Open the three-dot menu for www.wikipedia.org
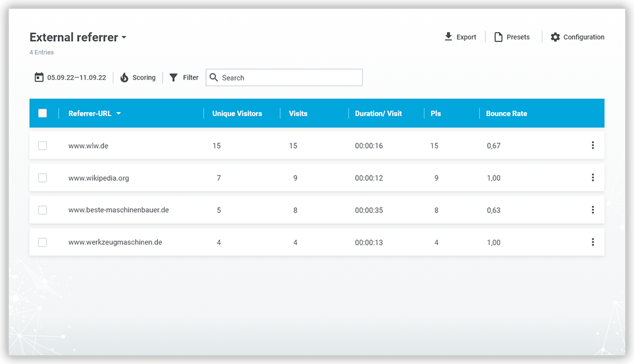634x364 pixels. (592, 178)
